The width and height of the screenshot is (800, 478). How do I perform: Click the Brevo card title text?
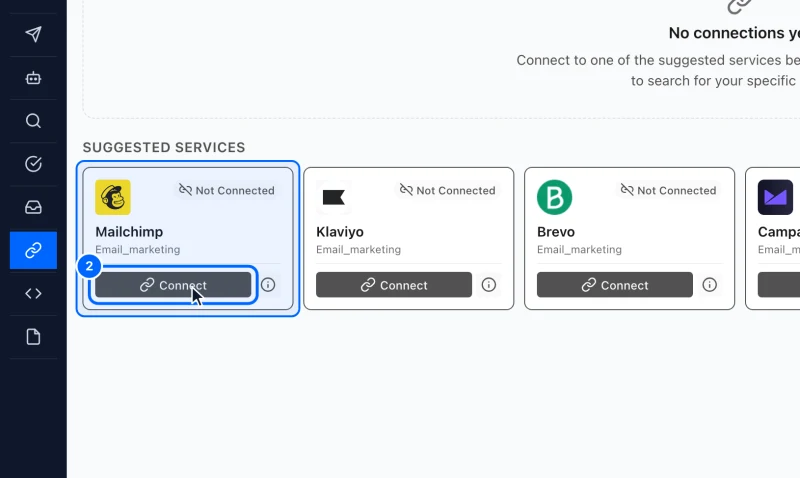pyautogui.click(x=556, y=232)
